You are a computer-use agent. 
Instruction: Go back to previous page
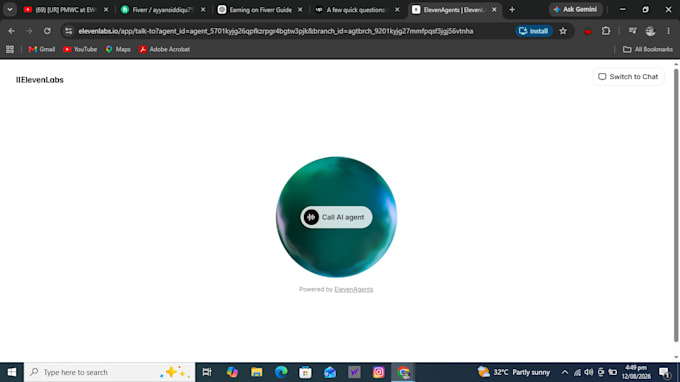click(x=12, y=31)
